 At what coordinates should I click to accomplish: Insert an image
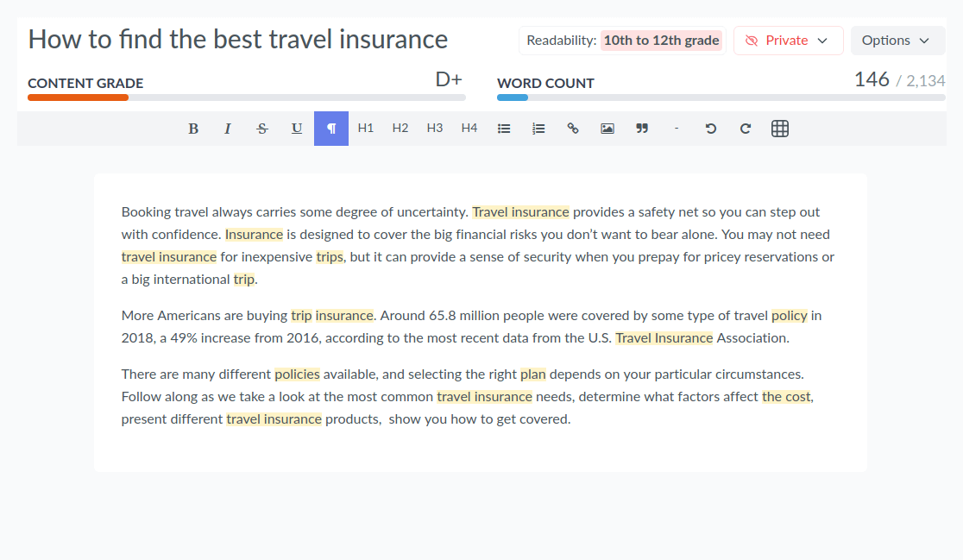607,128
